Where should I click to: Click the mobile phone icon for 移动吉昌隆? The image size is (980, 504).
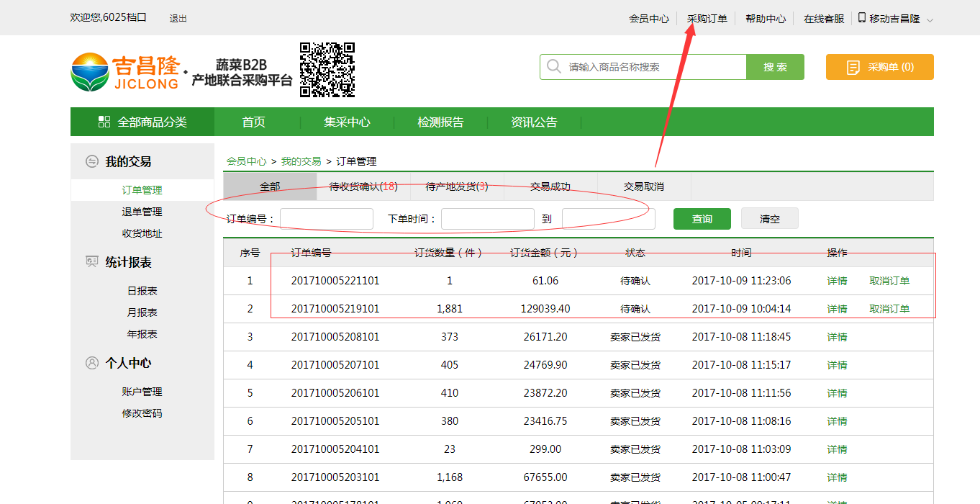(862, 18)
